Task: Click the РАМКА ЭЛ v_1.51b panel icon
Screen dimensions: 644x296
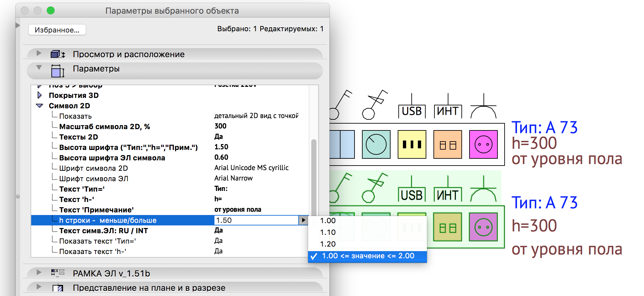Action: click(x=58, y=273)
